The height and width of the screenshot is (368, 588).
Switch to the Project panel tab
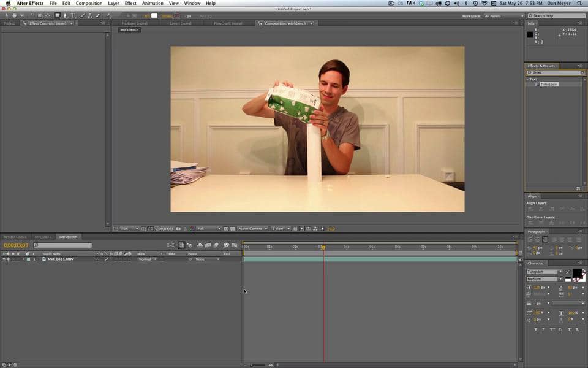pyautogui.click(x=9, y=23)
